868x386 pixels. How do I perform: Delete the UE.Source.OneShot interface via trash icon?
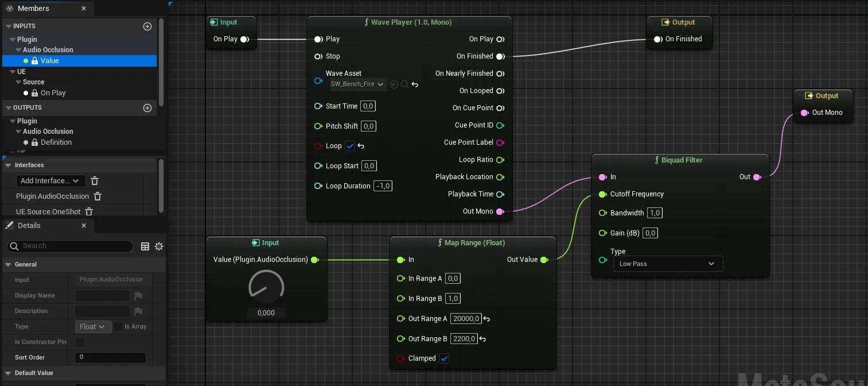pyautogui.click(x=89, y=212)
